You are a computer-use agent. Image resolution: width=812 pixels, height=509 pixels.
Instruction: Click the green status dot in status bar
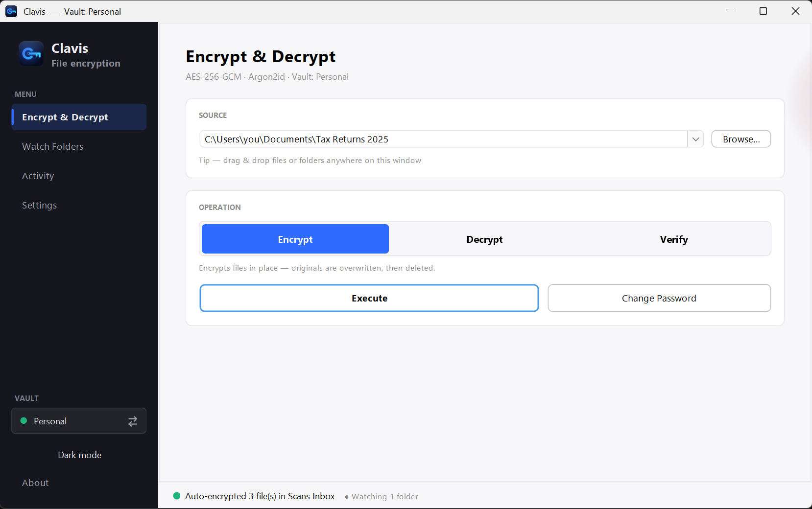pyautogui.click(x=177, y=496)
